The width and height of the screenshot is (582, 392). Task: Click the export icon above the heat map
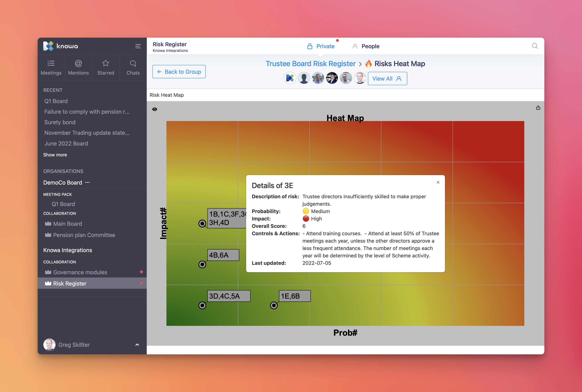[538, 108]
